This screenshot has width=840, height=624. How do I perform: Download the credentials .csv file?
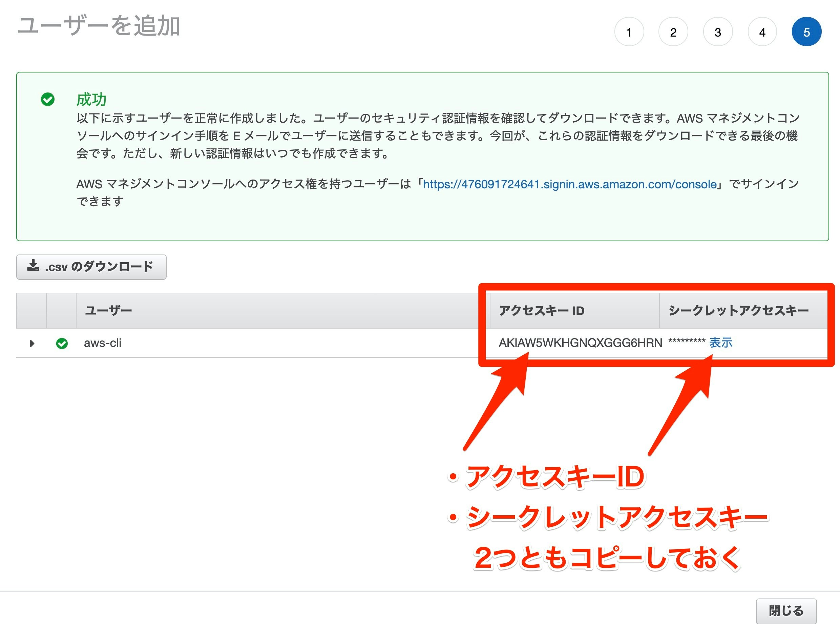pos(91,267)
